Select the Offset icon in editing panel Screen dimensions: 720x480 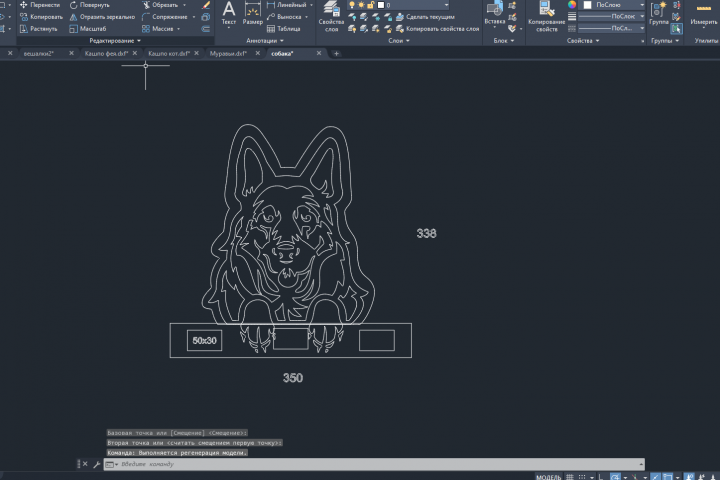pos(206,29)
